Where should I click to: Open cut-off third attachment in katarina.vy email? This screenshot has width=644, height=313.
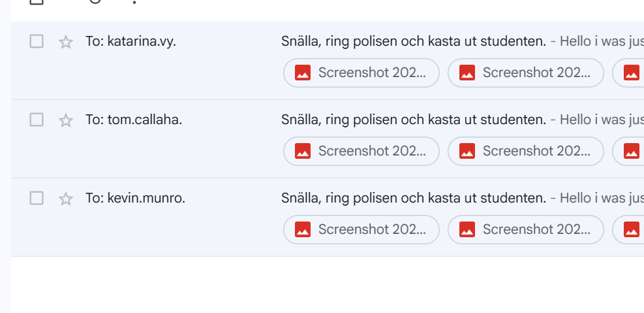pyautogui.click(x=630, y=73)
